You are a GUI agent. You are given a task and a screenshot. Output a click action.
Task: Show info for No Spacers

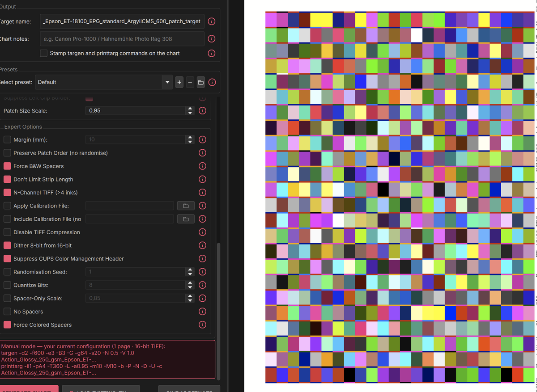(x=202, y=312)
